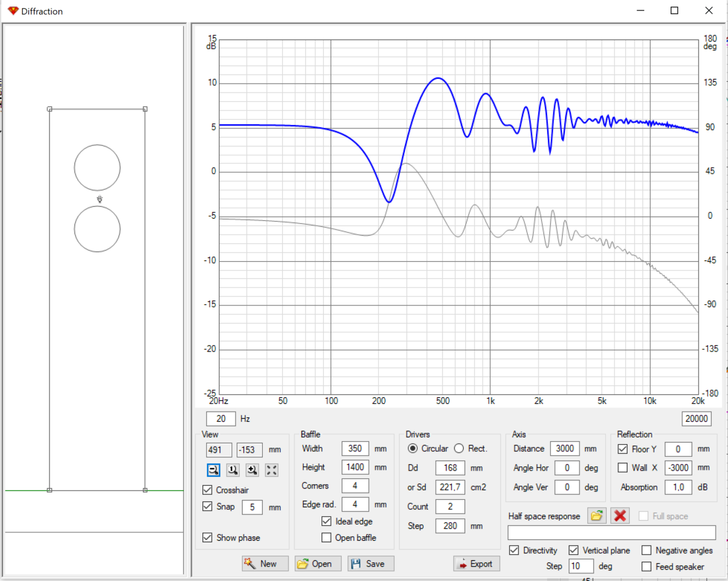Click the driver Count field
The width and height of the screenshot is (728, 581).
450,506
